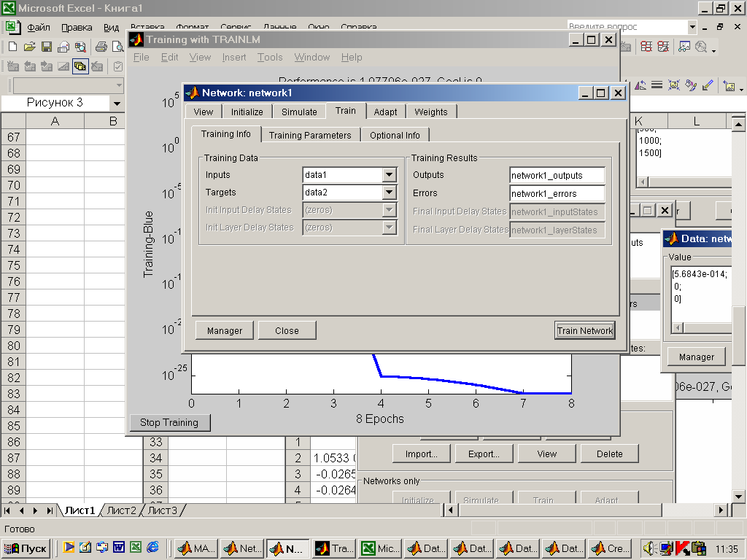Open the Training Parameters subtab
The width and height of the screenshot is (747, 560).
click(310, 135)
